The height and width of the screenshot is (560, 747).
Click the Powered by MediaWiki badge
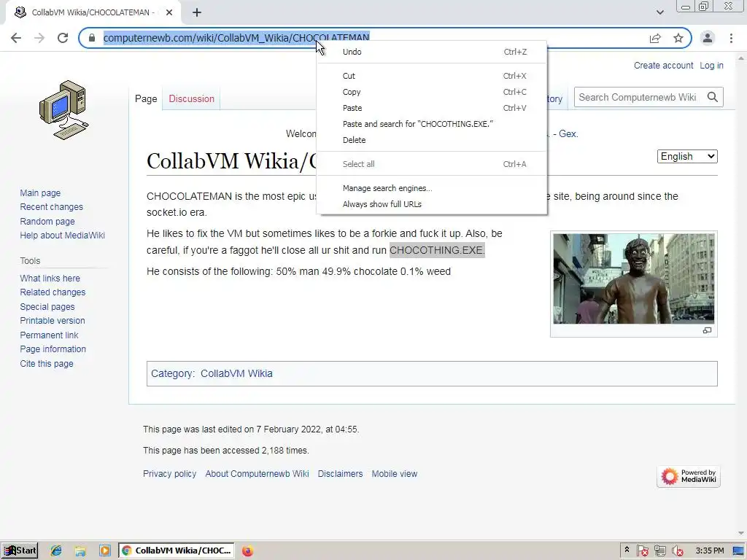click(x=689, y=476)
